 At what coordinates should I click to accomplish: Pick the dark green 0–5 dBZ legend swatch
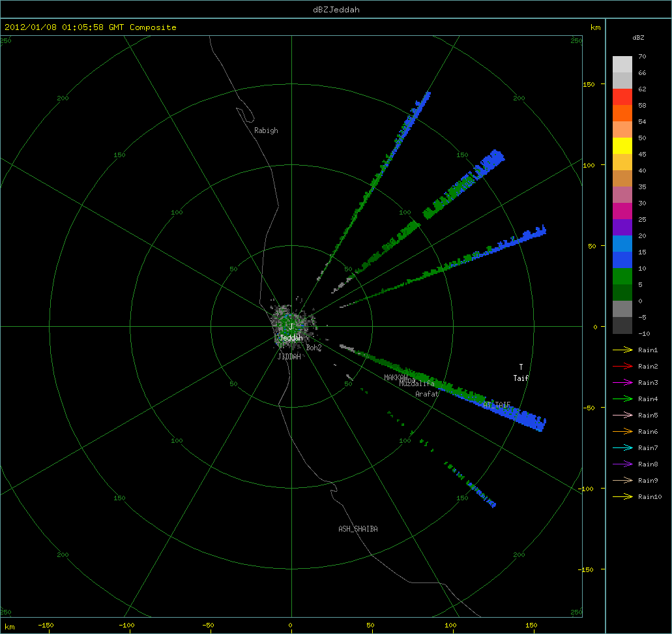click(622, 293)
